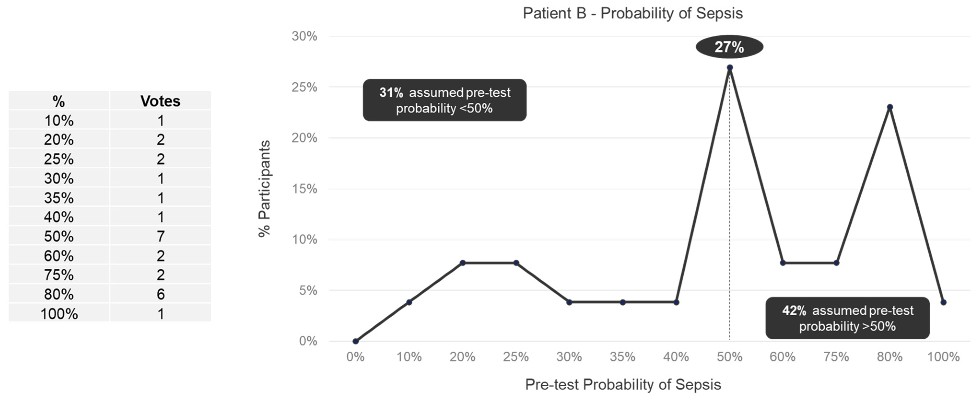The image size is (980, 401).
Task: Click the 'Votes' column header in table
Action: (x=160, y=101)
